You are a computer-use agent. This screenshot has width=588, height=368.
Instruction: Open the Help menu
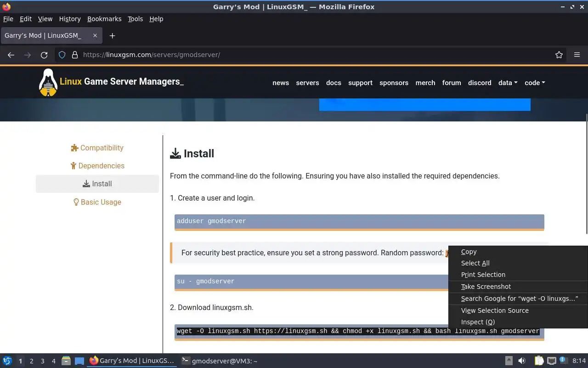coord(156,19)
